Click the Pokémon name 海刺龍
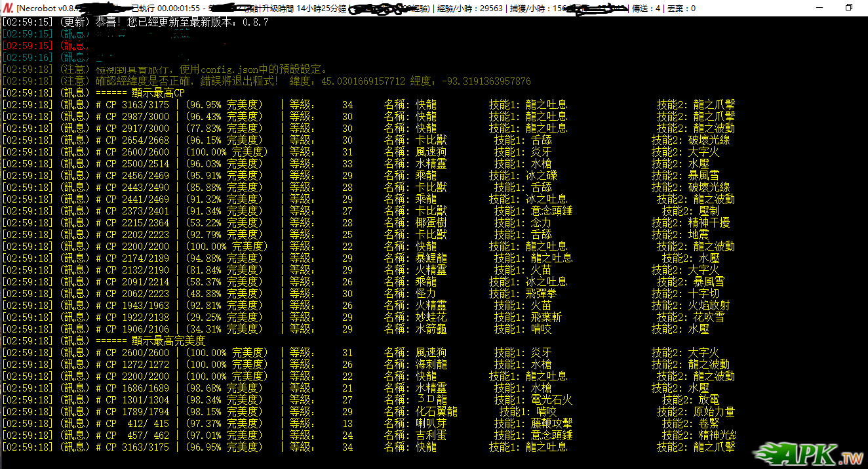Viewport: 868px width, 469px height. [431, 364]
